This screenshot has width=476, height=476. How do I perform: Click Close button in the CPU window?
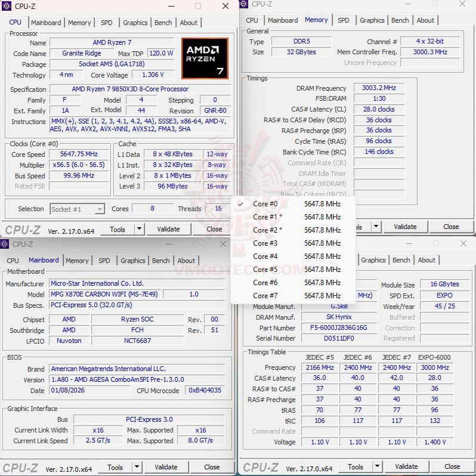pos(214,229)
